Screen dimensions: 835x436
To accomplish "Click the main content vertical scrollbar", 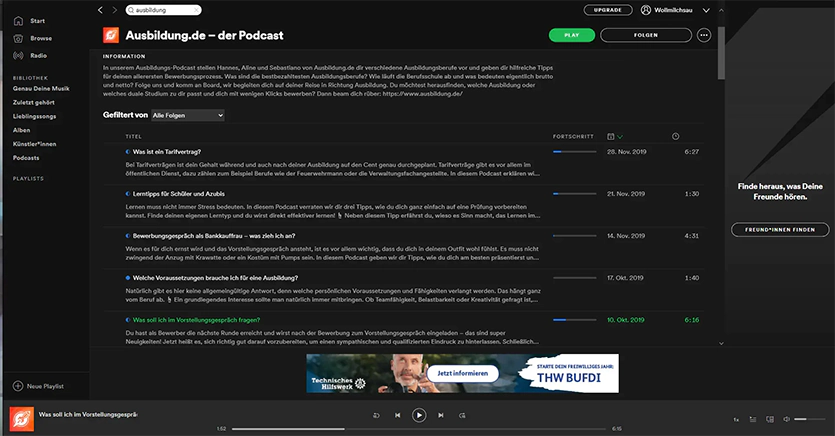I will 721,53.
